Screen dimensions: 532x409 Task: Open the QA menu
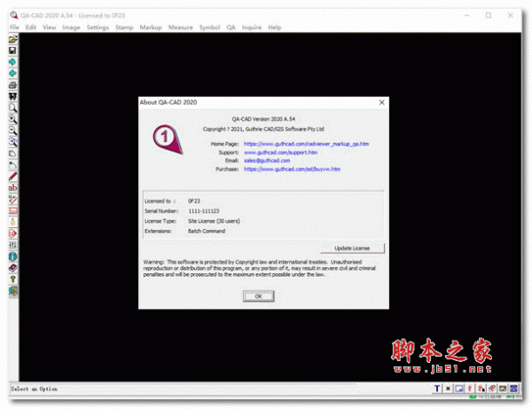(x=231, y=28)
